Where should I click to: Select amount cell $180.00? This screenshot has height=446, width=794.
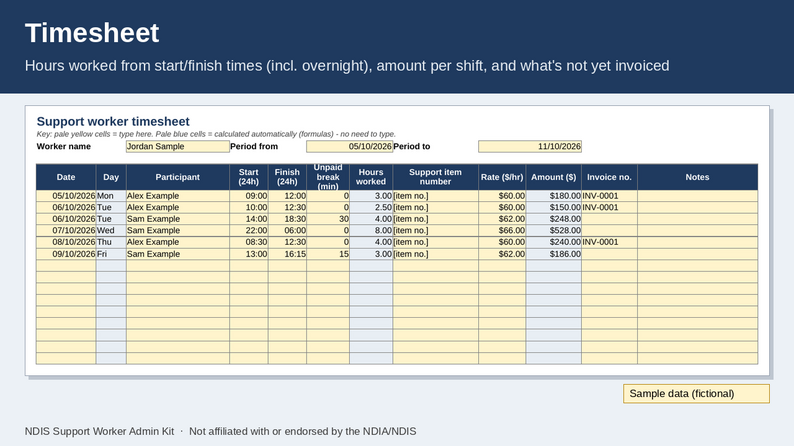click(553, 196)
